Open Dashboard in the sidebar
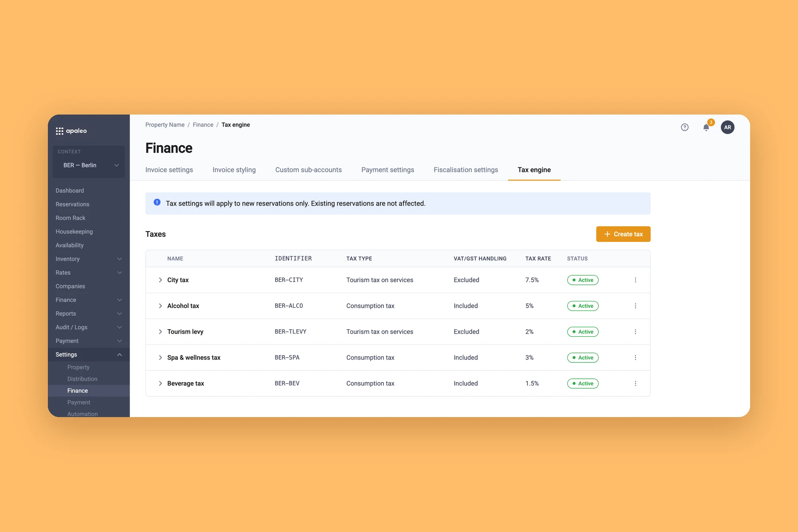798x532 pixels. point(70,191)
